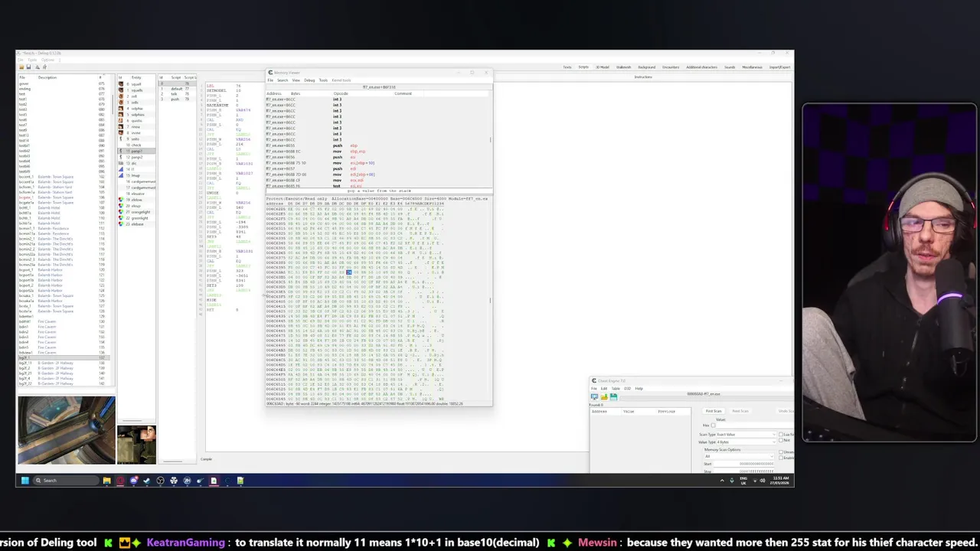Toggle the Not checkbox in Cheat Engine
980x551 pixels.
coord(781,440)
